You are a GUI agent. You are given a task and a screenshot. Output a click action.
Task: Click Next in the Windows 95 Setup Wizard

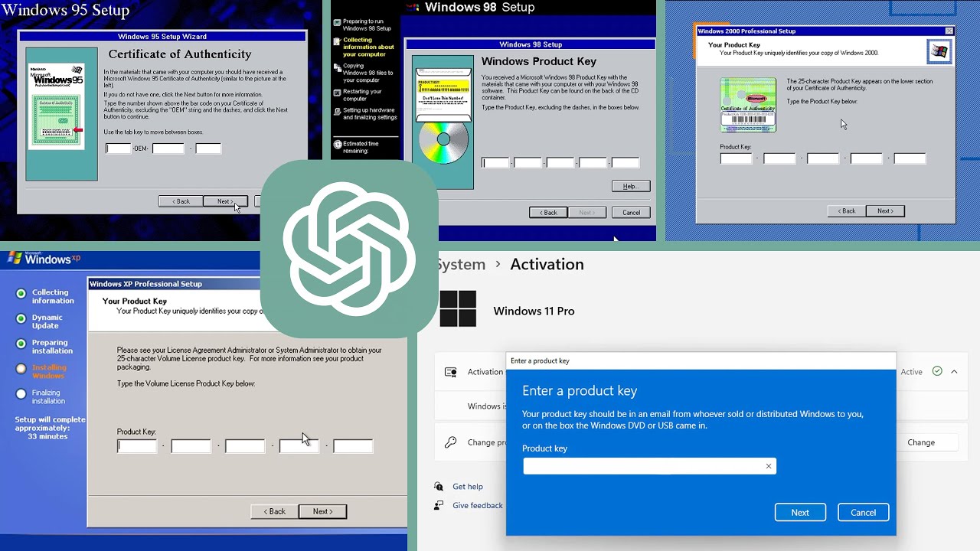coord(225,201)
